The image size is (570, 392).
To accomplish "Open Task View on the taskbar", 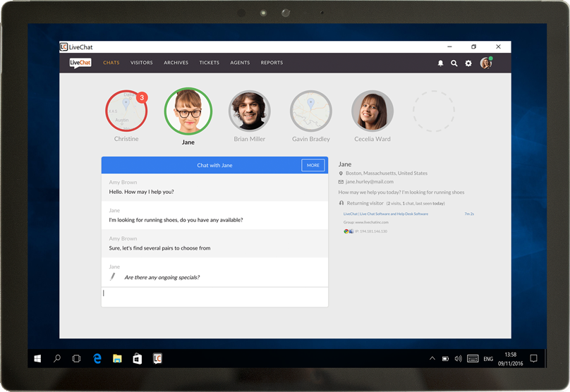I will (x=76, y=359).
